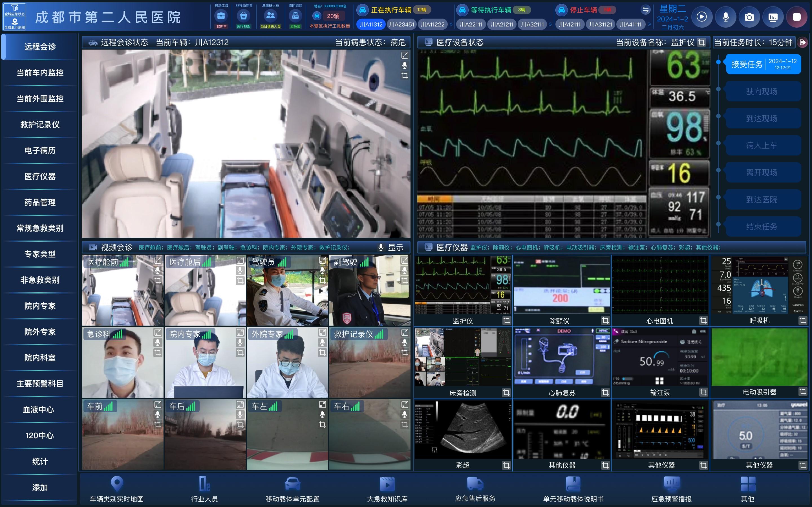Select vehicle 川A23451 pill button
This screenshot has height=507, width=812.
coord(401,25)
